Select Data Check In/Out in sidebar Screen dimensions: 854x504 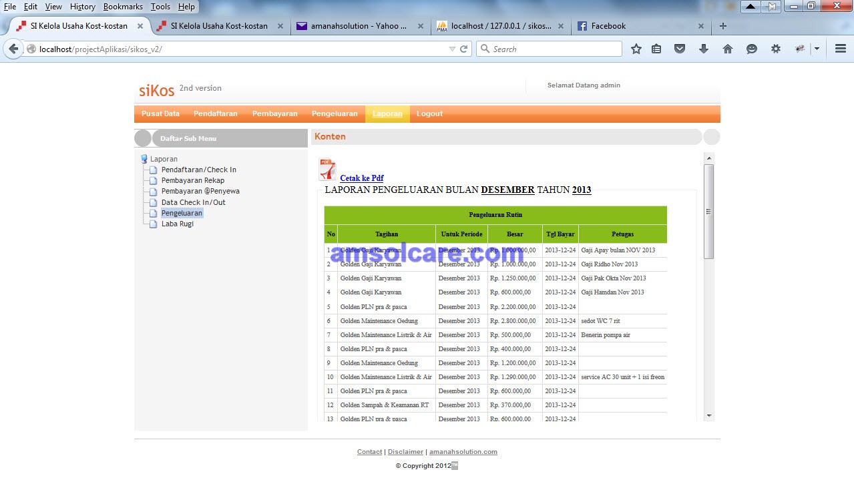pyautogui.click(x=194, y=202)
